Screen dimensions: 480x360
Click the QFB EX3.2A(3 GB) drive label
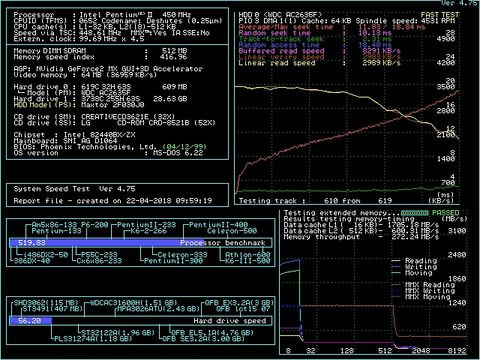point(239,303)
